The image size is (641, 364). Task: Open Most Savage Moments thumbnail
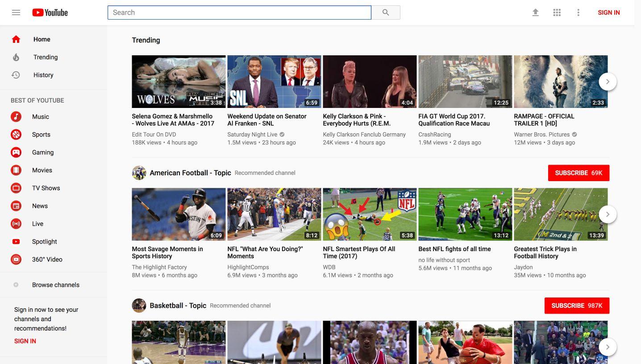tap(179, 214)
